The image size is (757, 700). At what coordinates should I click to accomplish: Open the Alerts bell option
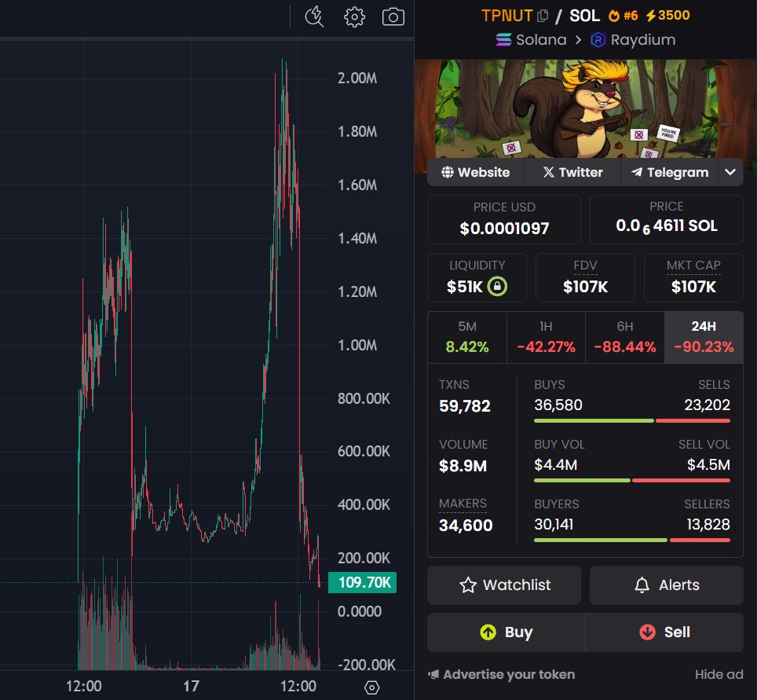pyautogui.click(x=666, y=585)
